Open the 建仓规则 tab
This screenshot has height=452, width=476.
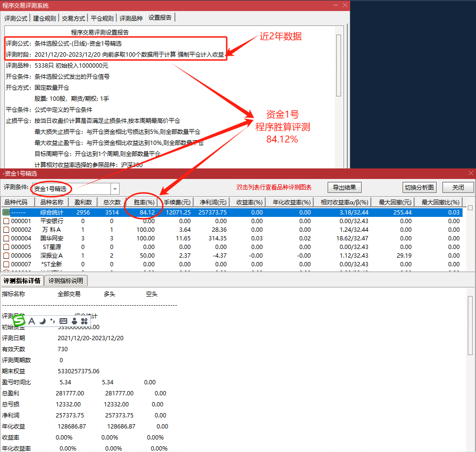pos(44,19)
